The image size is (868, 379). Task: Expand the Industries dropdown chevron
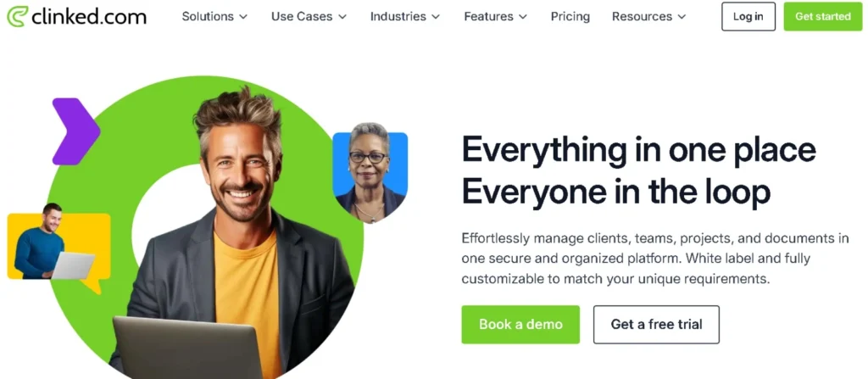(x=436, y=17)
